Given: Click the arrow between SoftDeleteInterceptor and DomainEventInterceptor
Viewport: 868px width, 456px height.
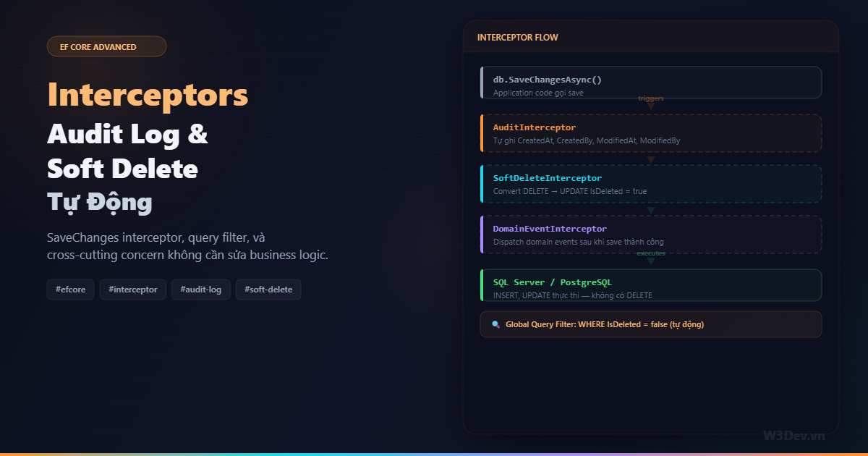Looking at the screenshot, I should pos(650,208).
